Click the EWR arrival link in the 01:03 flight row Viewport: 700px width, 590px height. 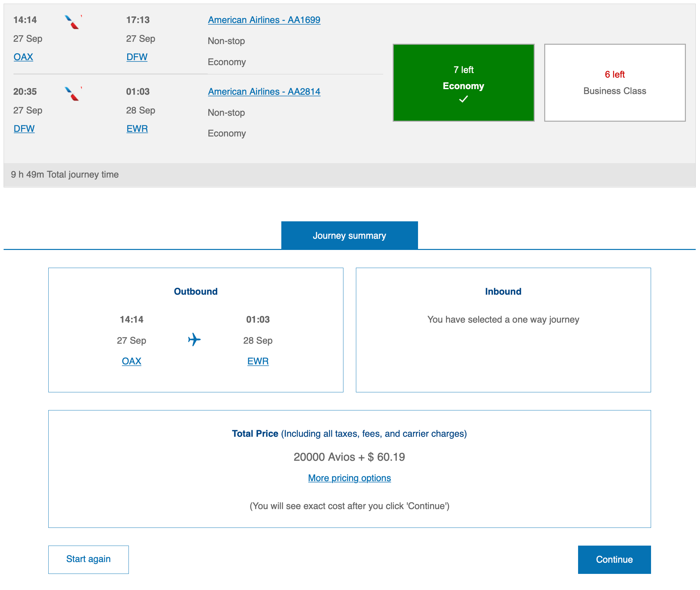[x=137, y=129]
